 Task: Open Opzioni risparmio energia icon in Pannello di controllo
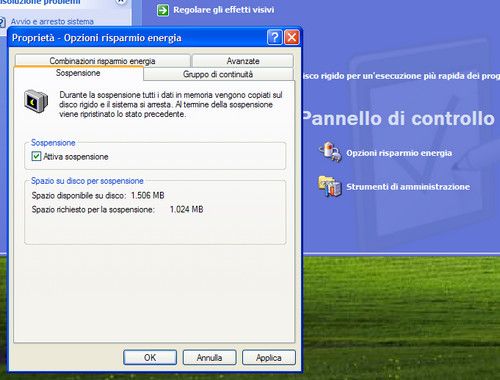[x=330, y=152]
